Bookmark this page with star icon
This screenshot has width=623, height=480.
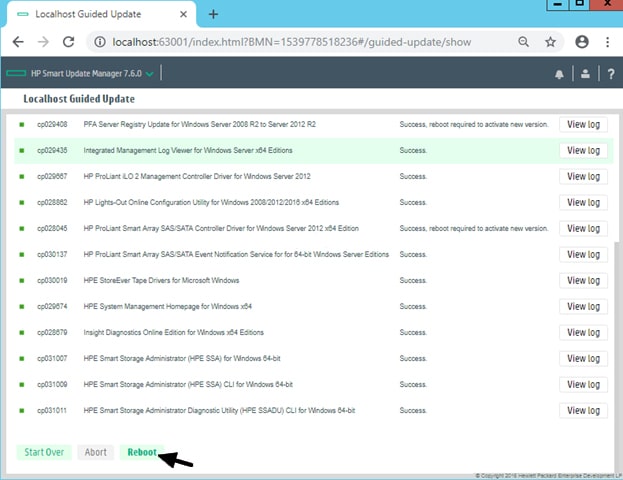coord(550,42)
